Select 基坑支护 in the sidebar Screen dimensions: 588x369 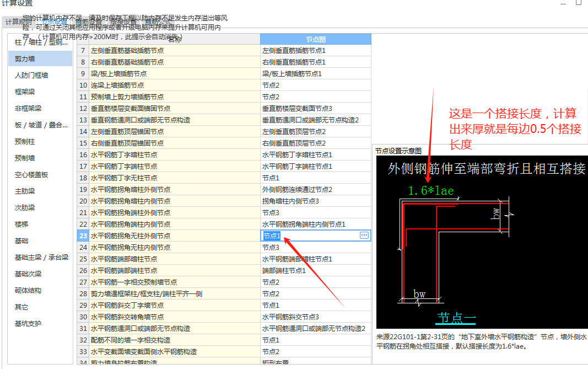[40, 323]
